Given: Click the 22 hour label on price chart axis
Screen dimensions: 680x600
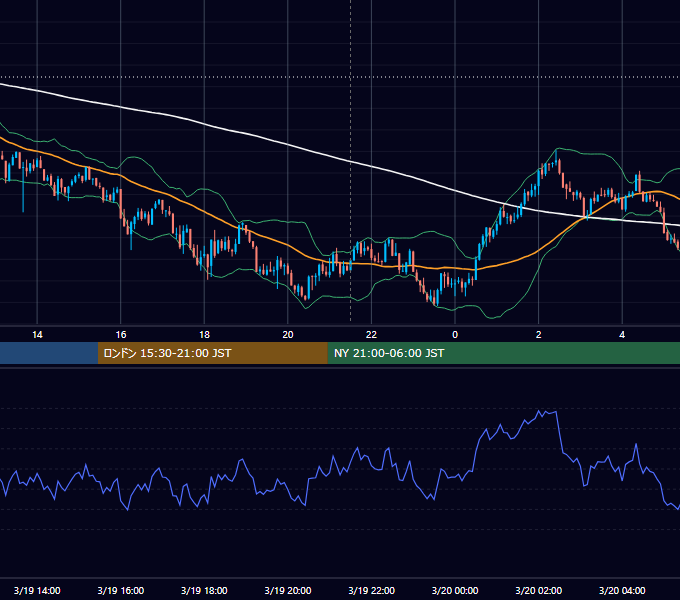Looking at the screenshot, I should (x=371, y=335).
